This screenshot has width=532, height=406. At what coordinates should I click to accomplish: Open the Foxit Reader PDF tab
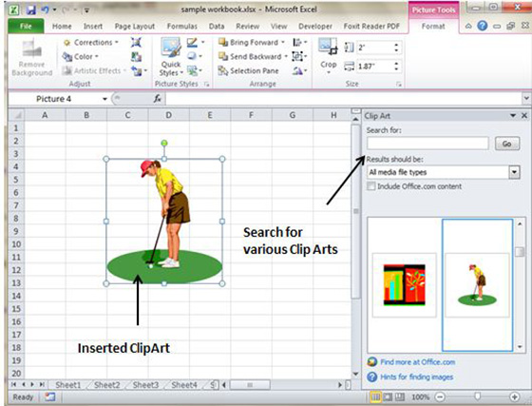[x=371, y=26]
